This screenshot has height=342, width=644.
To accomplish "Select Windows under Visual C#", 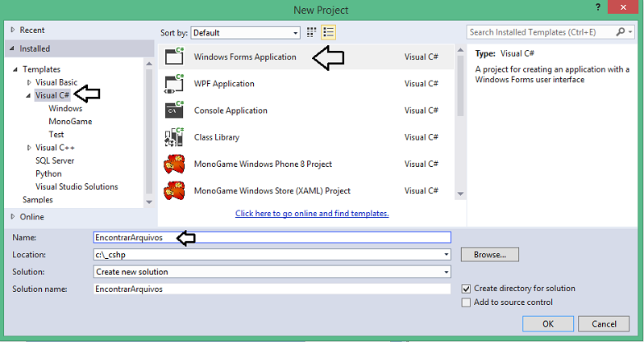I will coord(65,109).
